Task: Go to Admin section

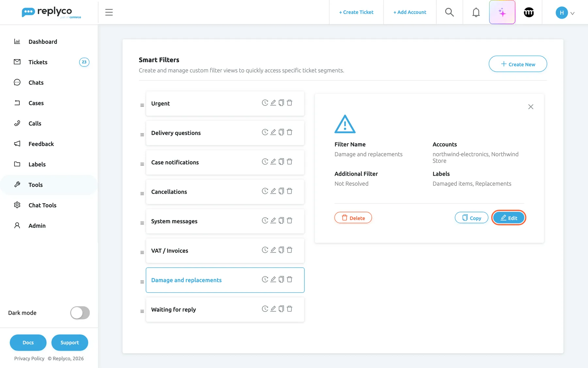Action: [37, 226]
